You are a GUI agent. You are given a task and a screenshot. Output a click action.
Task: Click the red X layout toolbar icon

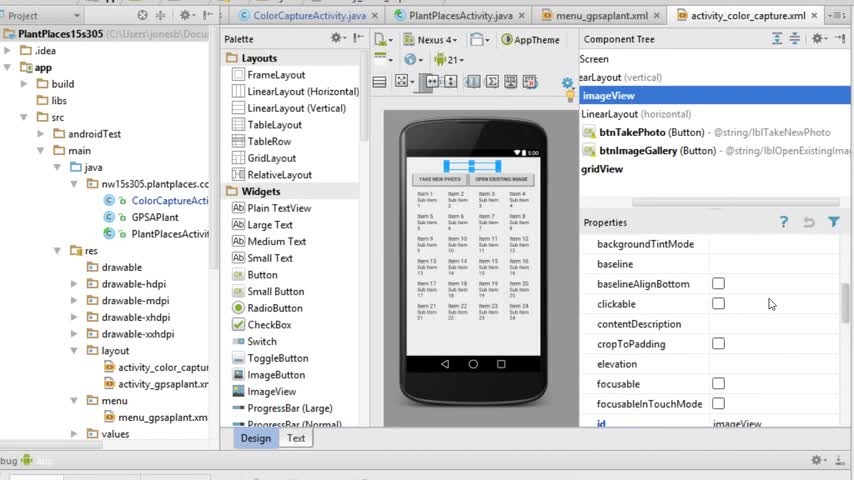coord(529,82)
